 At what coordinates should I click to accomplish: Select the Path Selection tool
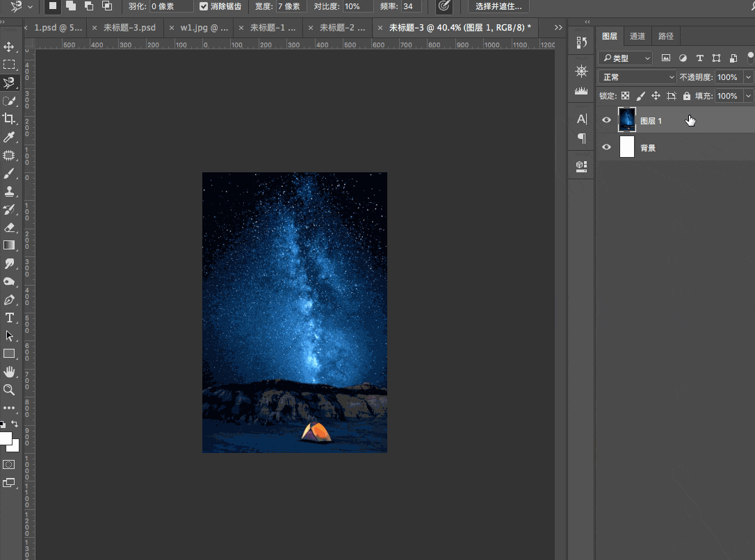8,336
